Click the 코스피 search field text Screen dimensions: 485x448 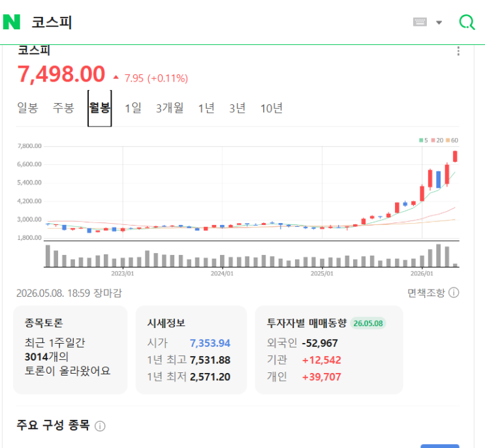point(52,22)
